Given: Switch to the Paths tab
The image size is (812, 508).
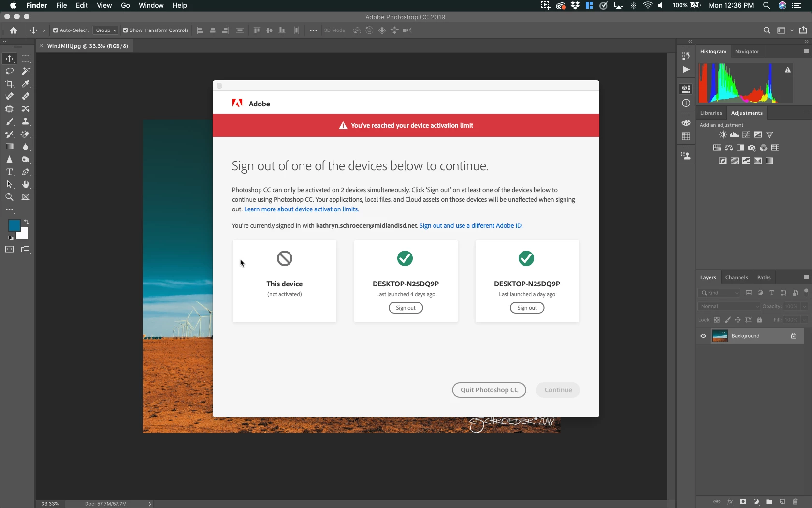Looking at the screenshot, I should point(764,277).
